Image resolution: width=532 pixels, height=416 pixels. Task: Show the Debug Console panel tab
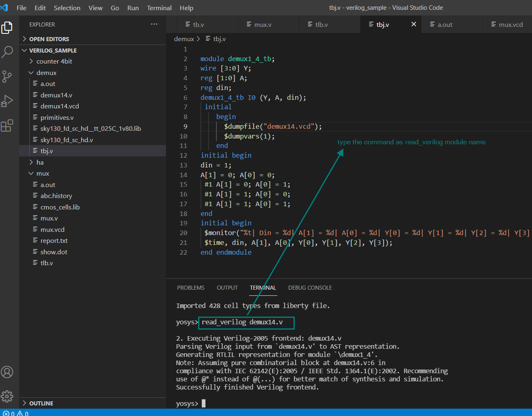[x=310, y=288]
